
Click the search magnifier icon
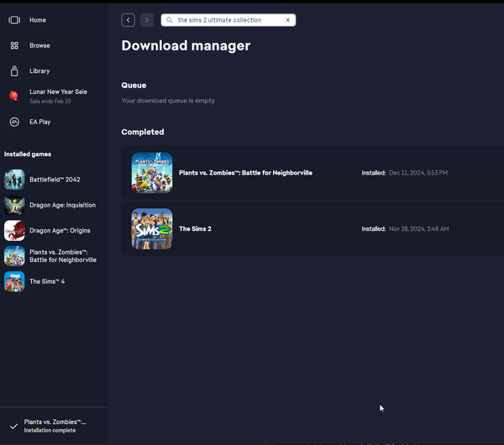coord(170,20)
